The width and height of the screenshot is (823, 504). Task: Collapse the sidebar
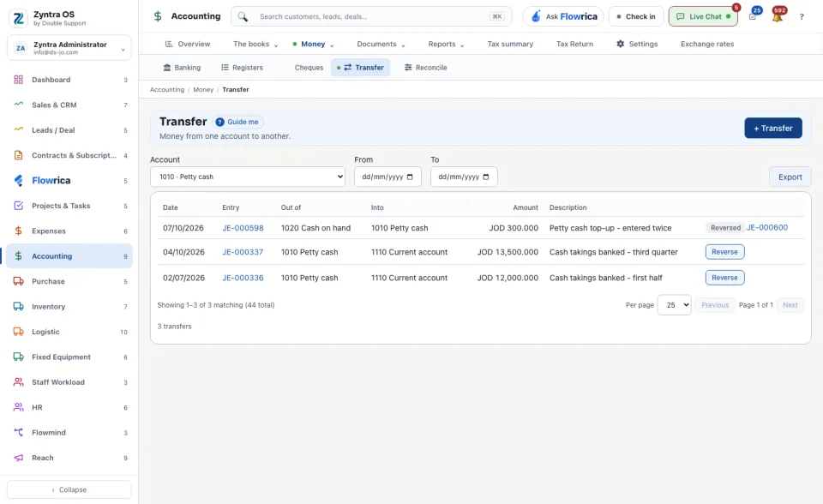69,489
